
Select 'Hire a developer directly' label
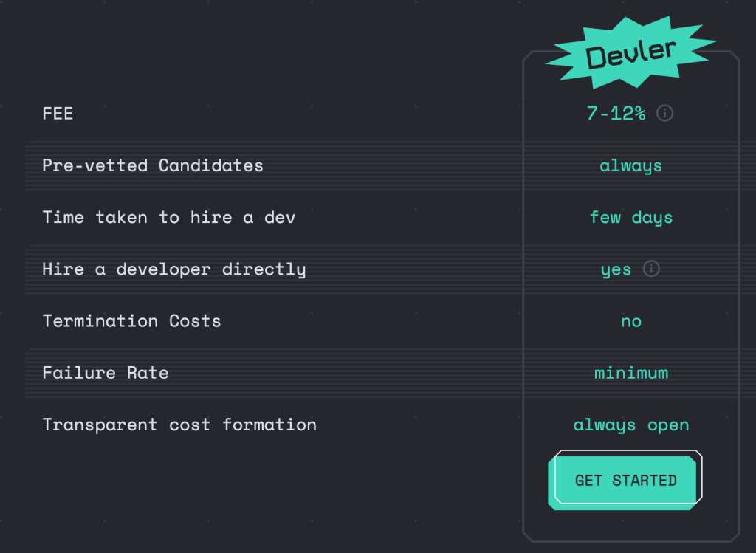coord(174,269)
